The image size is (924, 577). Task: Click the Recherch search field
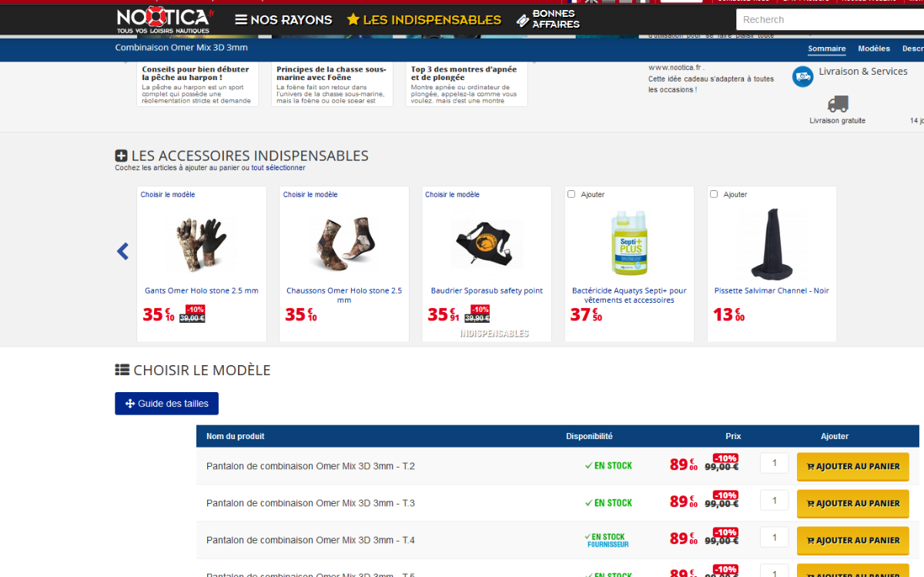coord(830,20)
